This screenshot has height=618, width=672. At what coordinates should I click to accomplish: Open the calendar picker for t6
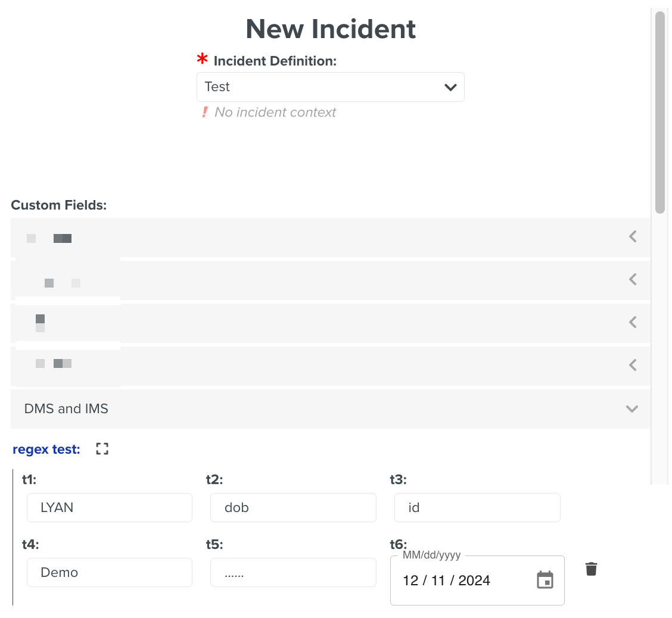[x=544, y=580]
